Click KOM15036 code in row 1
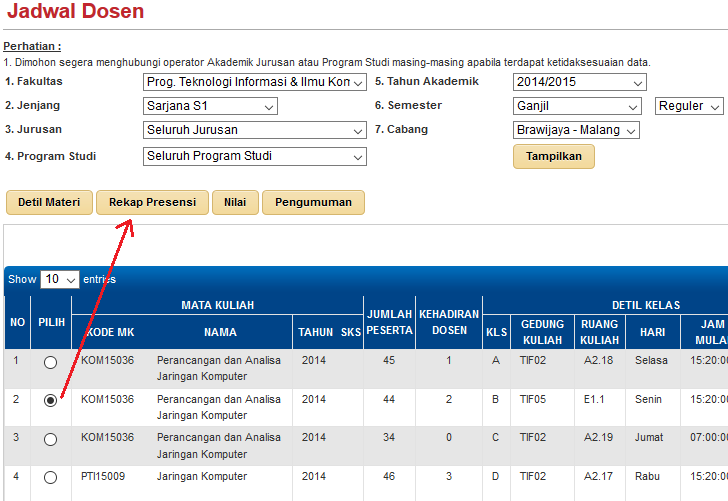The height and width of the screenshot is (501, 728). click(107, 360)
